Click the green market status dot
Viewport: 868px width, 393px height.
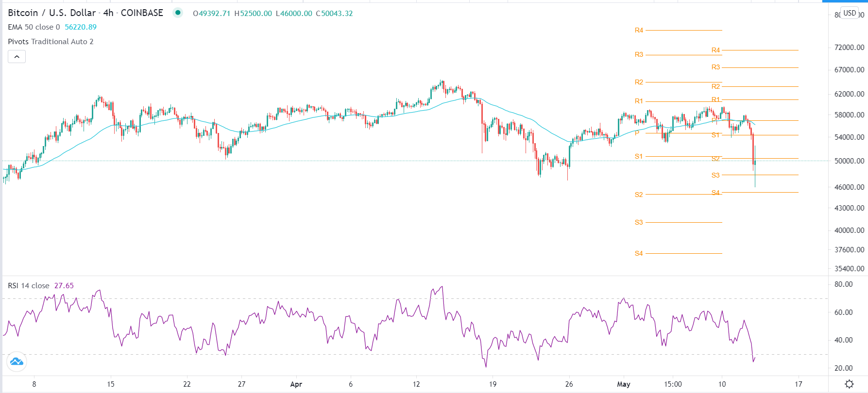(178, 13)
